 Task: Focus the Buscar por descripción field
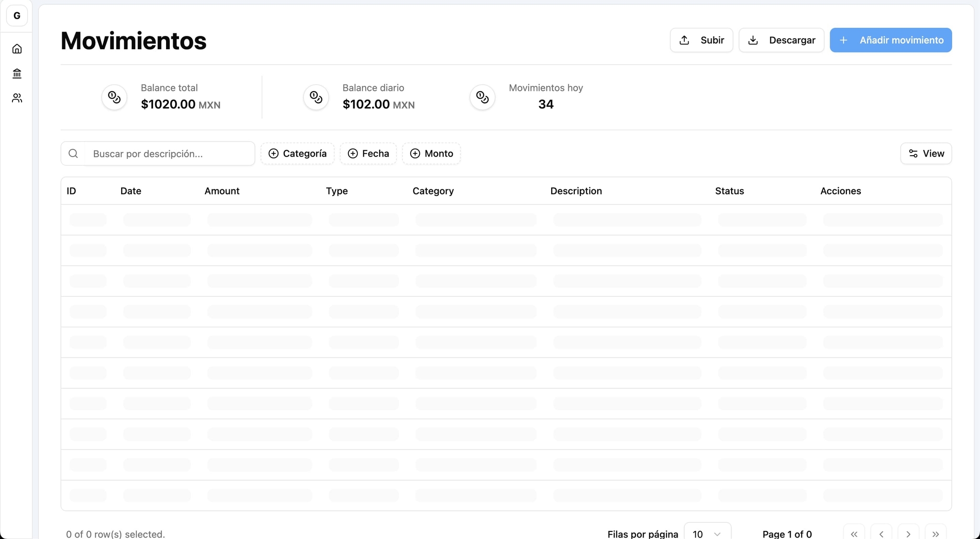click(169, 154)
